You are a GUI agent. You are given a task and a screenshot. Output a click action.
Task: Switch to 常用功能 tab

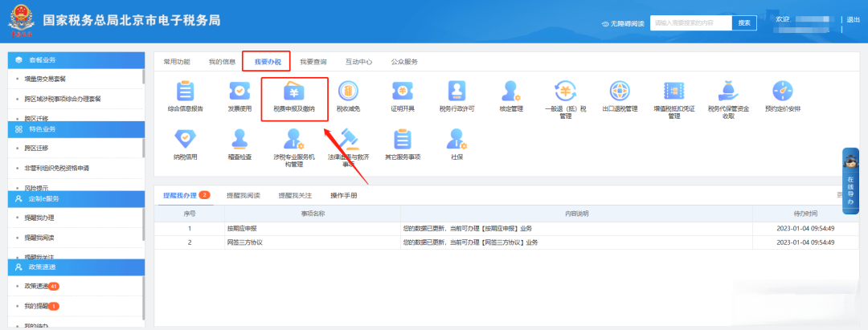tap(177, 62)
